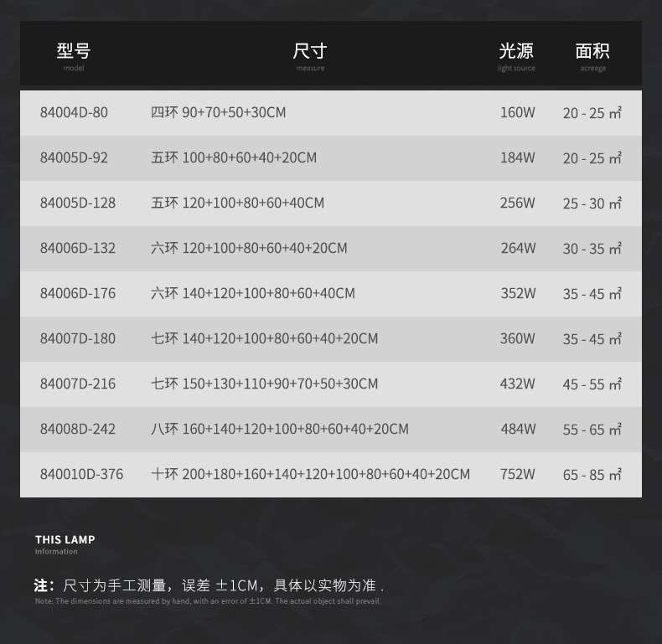Click the 65 - 85 ㎡ area value
Viewport: 662px width, 644px height.
[x=592, y=475]
